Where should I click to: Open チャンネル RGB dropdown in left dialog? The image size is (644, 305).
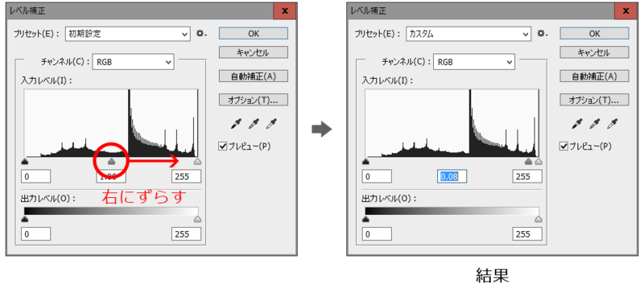click(133, 63)
